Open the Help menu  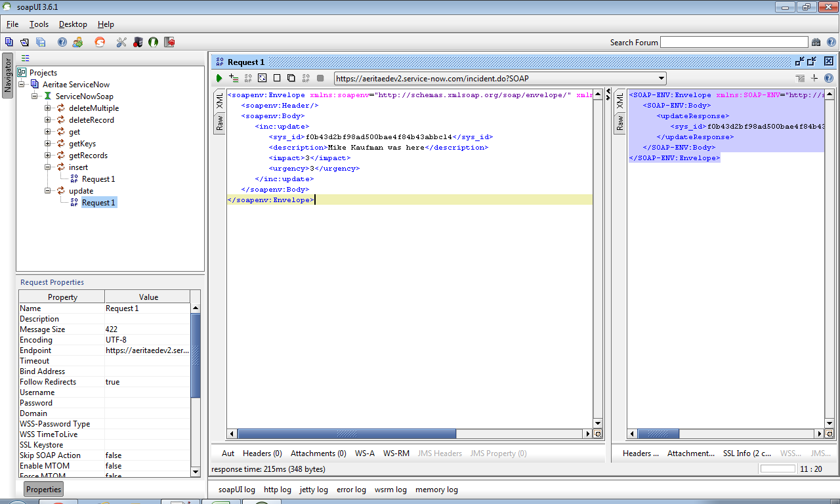tap(106, 24)
